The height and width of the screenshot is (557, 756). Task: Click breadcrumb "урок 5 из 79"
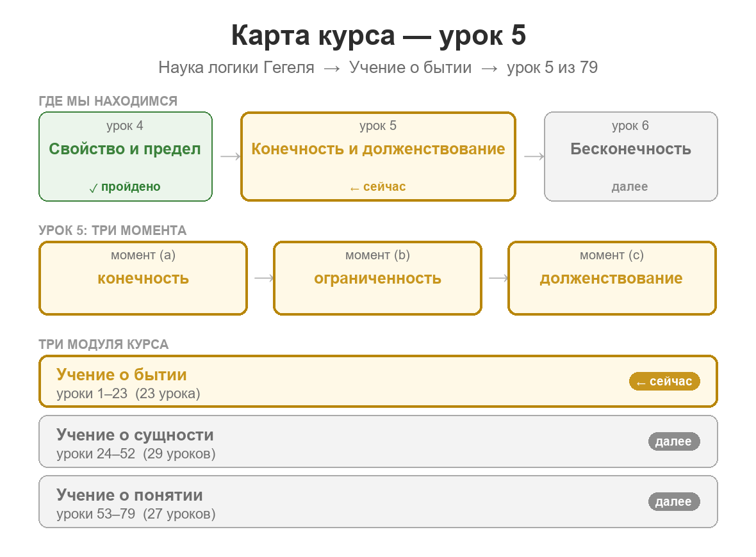tap(552, 67)
